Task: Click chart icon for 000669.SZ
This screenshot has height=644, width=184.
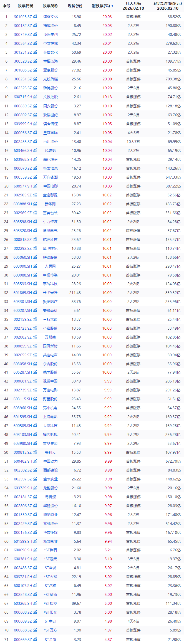Action: 35,640
